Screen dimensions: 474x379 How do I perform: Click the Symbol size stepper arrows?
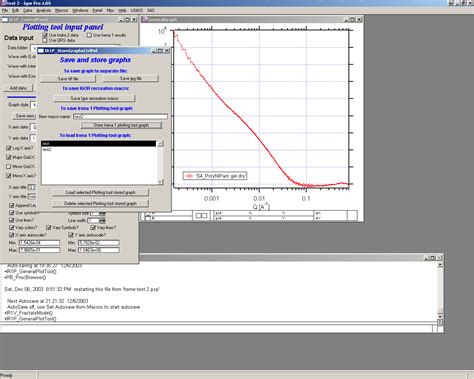102,213
